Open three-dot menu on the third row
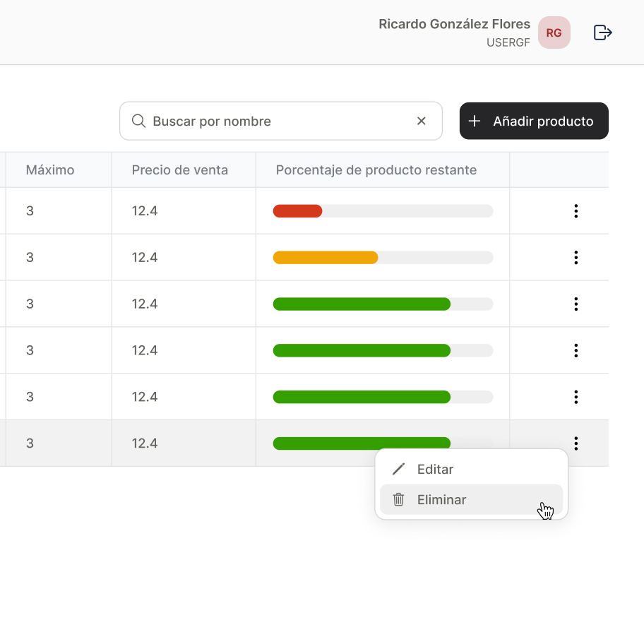This screenshot has width=644, height=644. coord(576,304)
